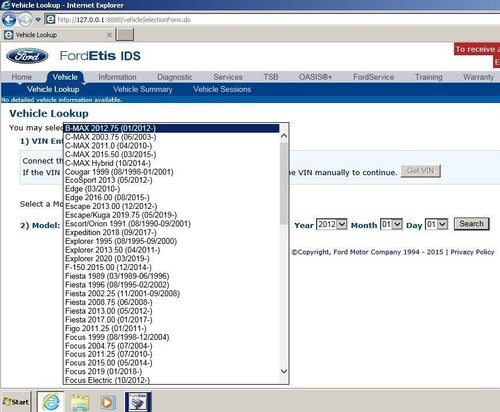Select Focus 1999 (08/1998-12/2004) in list

(172, 337)
